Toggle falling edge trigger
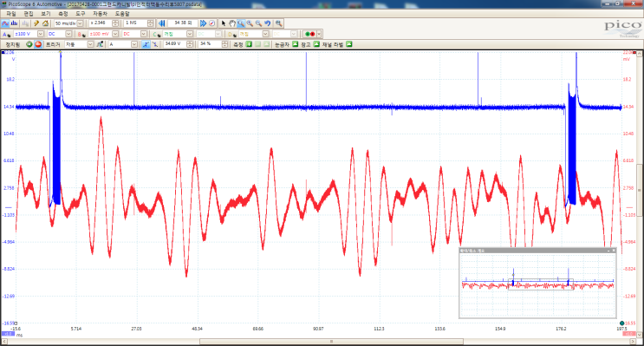The width and height of the screenshot is (644, 346). (155, 44)
